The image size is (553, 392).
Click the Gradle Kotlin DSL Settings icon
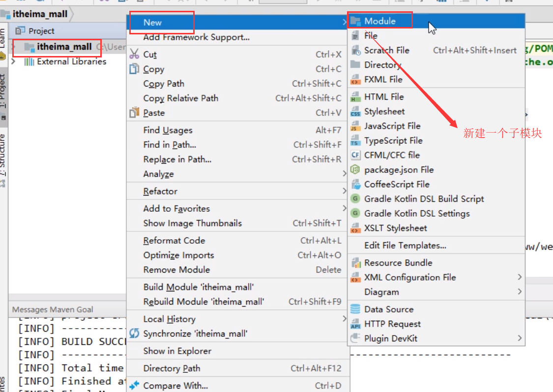click(x=355, y=213)
